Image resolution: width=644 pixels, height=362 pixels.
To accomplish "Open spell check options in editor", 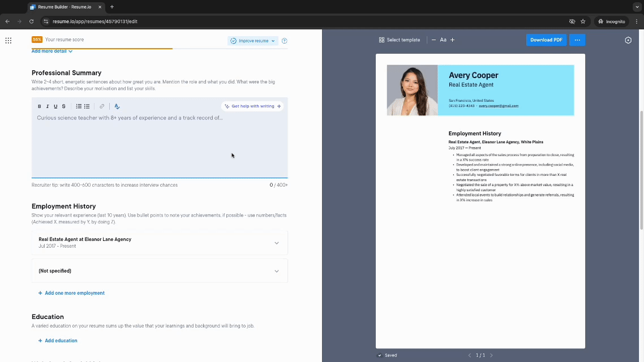I will pos(117,106).
